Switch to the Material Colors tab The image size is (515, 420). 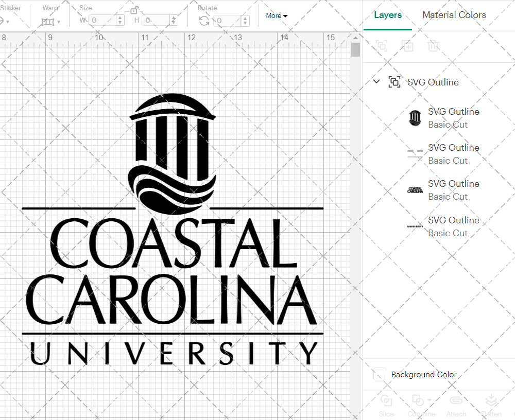click(x=454, y=15)
